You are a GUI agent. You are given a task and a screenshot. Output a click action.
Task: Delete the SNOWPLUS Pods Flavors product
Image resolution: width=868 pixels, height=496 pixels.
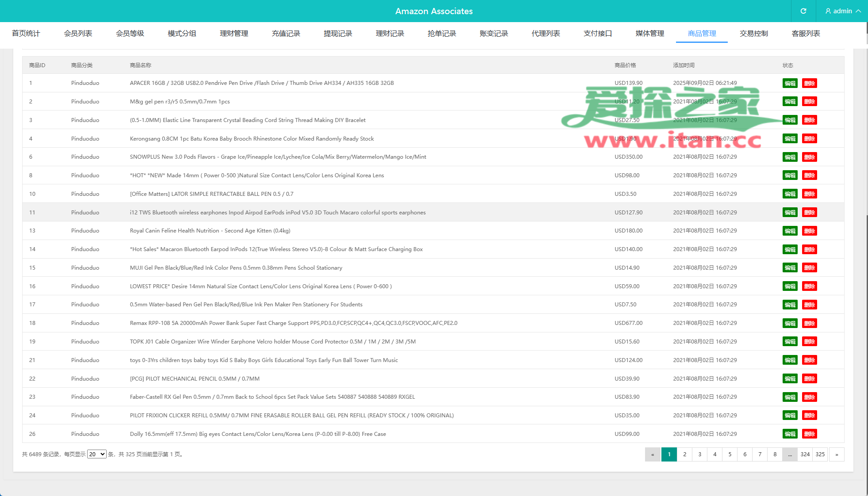pyautogui.click(x=809, y=157)
